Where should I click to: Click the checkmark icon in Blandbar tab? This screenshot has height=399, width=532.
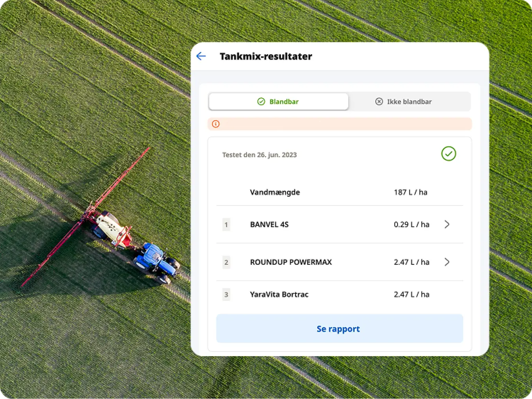pos(261,102)
